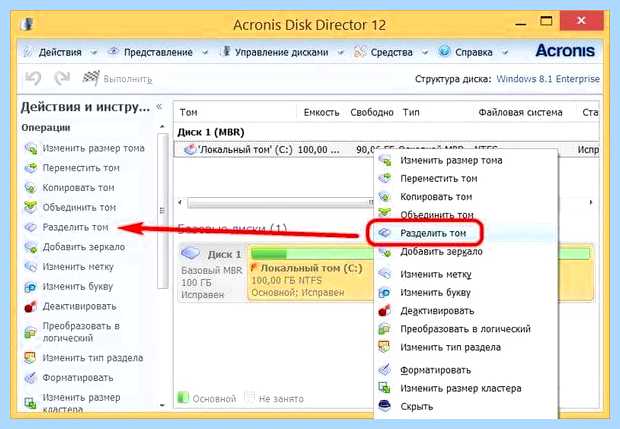Screen dimensions: 620x429
Task: Click the Емкость column header
Action: coord(321,112)
